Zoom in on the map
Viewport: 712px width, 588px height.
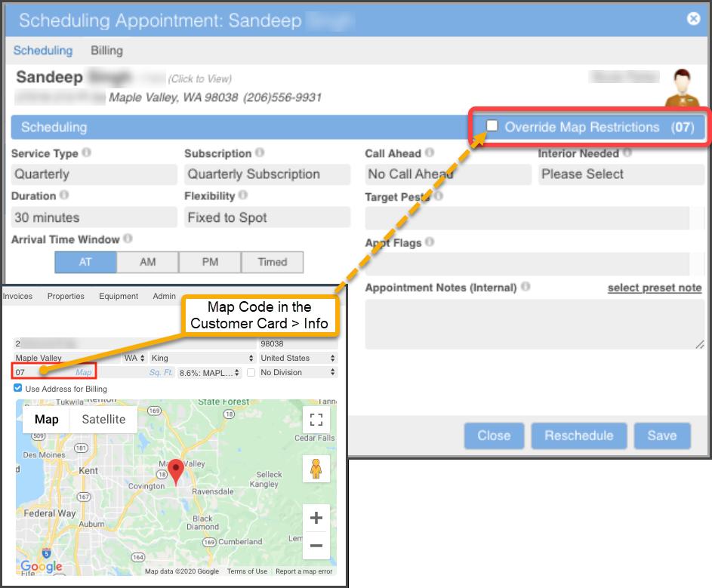tap(316, 518)
